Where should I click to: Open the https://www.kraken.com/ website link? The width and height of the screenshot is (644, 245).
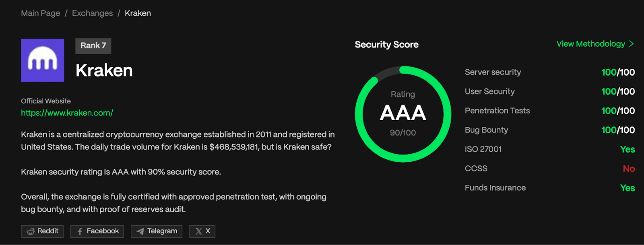[x=67, y=113]
